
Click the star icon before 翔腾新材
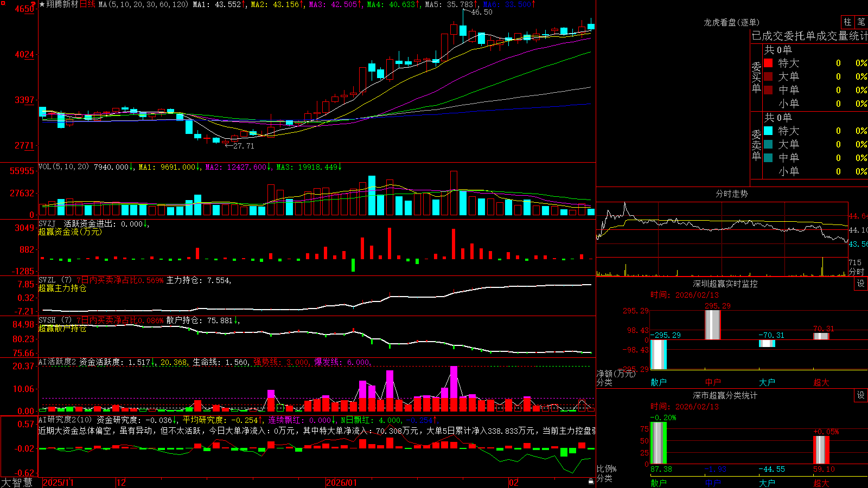(x=42, y=4)
